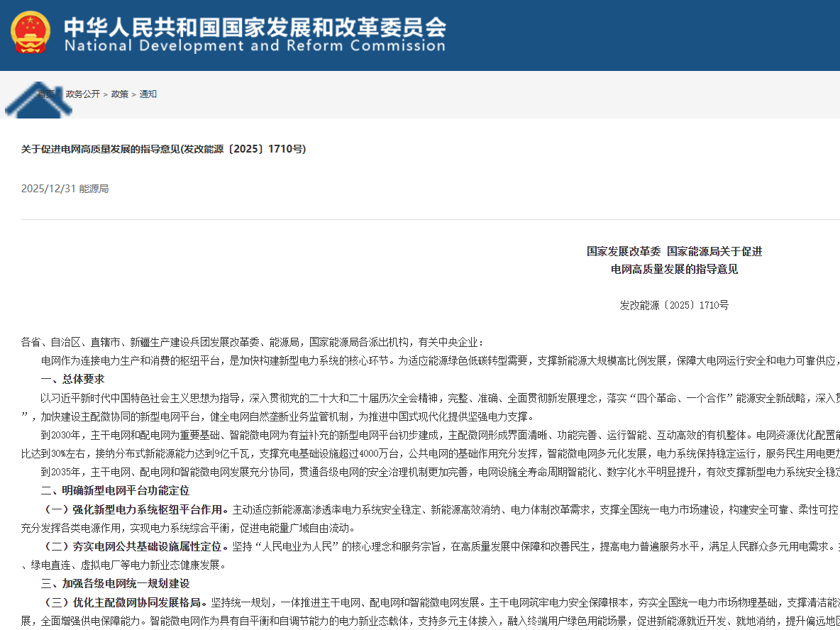The image size is (840, 630).
Task: Select the 通知 breadcrumb entry
Action: 148,94
